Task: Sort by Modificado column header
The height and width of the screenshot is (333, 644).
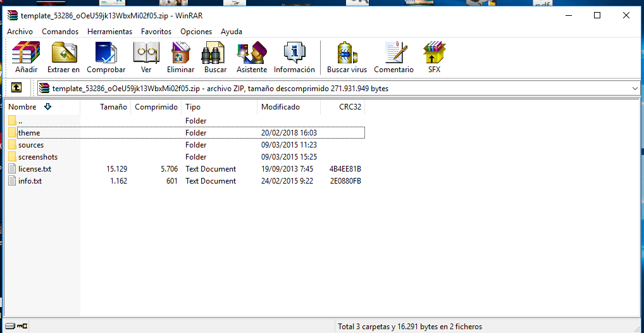Action: click(x=288, y=107)
